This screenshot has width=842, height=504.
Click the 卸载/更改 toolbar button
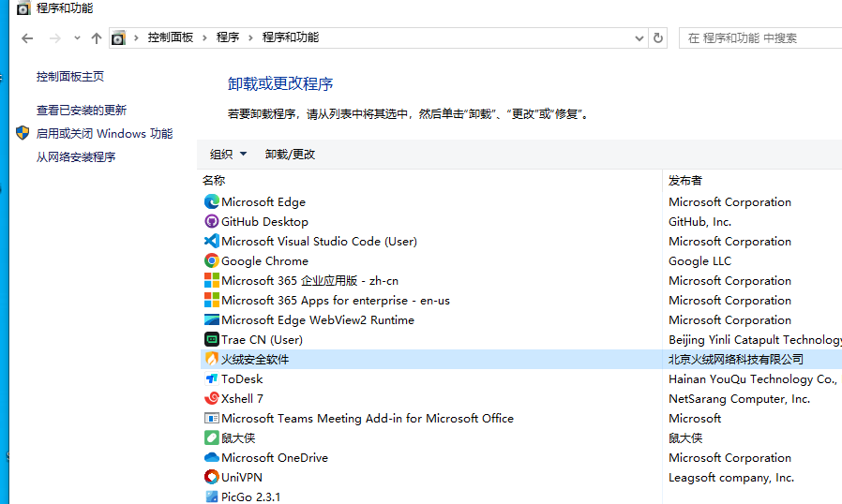[290, 155]
